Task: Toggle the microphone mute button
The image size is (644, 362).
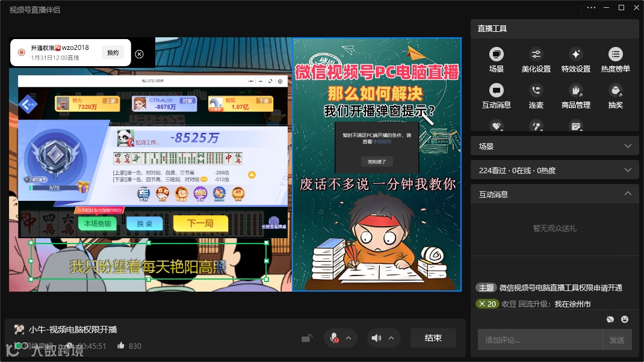Action: 334,338
